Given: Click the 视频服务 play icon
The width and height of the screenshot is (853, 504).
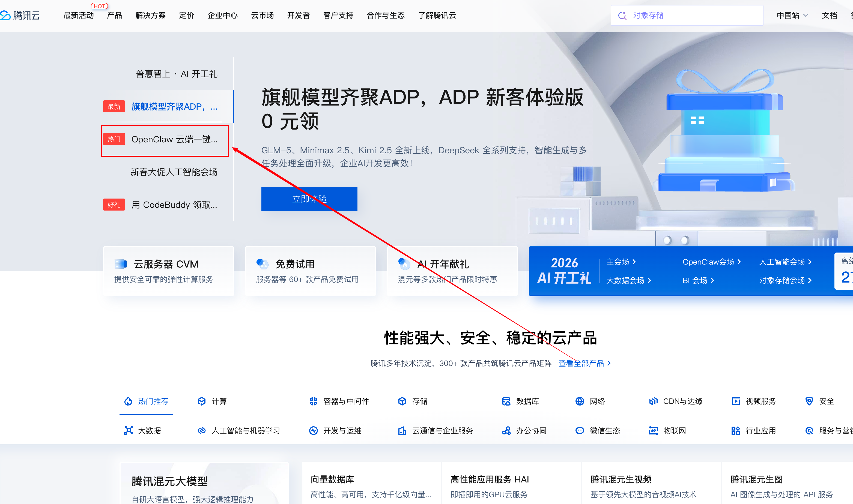Looking at the screenshot, I should point(735,401).
